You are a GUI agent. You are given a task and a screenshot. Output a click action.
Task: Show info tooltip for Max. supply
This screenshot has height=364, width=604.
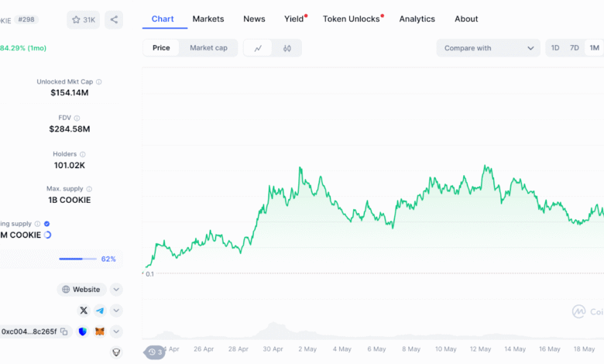pyautogui.click(x=89, y=189)
